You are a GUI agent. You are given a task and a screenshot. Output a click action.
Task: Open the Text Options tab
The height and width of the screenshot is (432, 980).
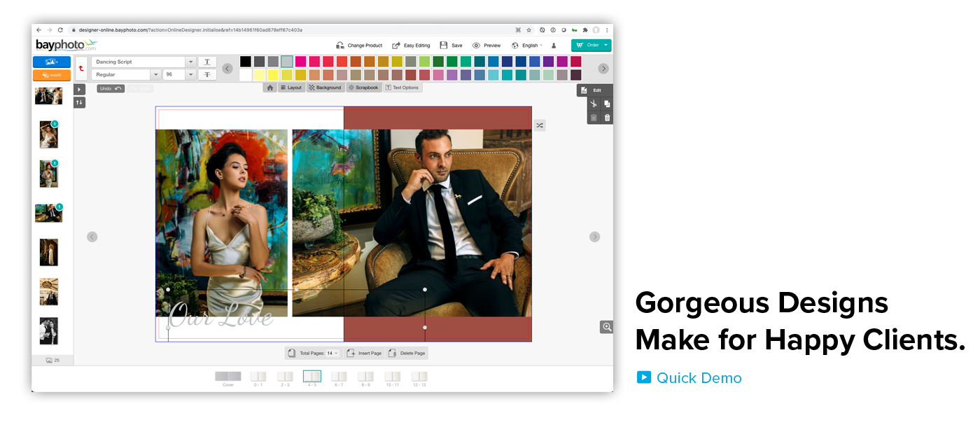pos(402,88)
